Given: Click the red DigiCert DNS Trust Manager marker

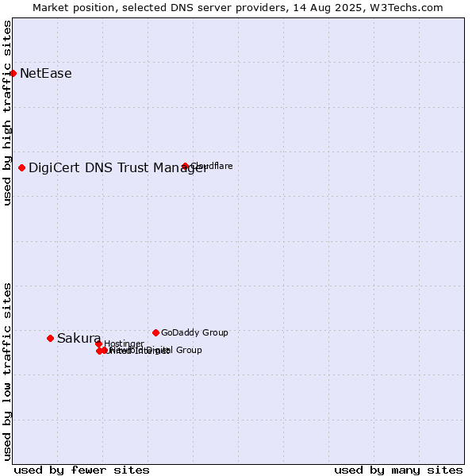Looking at the screenshot, I should (x=22, y=168).
